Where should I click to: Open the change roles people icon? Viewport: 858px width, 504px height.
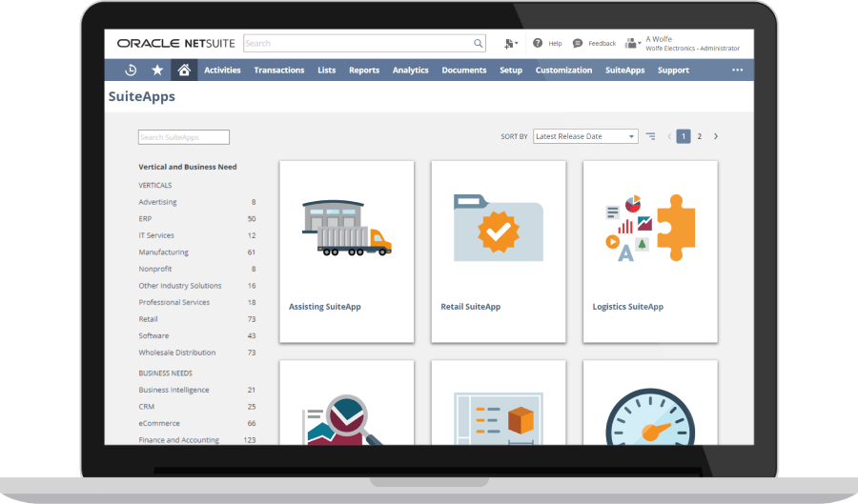(x=633, y=43)
